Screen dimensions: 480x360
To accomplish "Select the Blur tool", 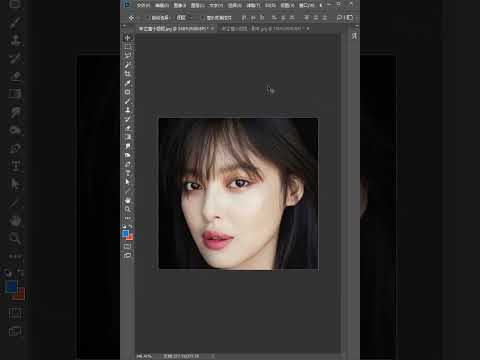I will click(127, 146).
